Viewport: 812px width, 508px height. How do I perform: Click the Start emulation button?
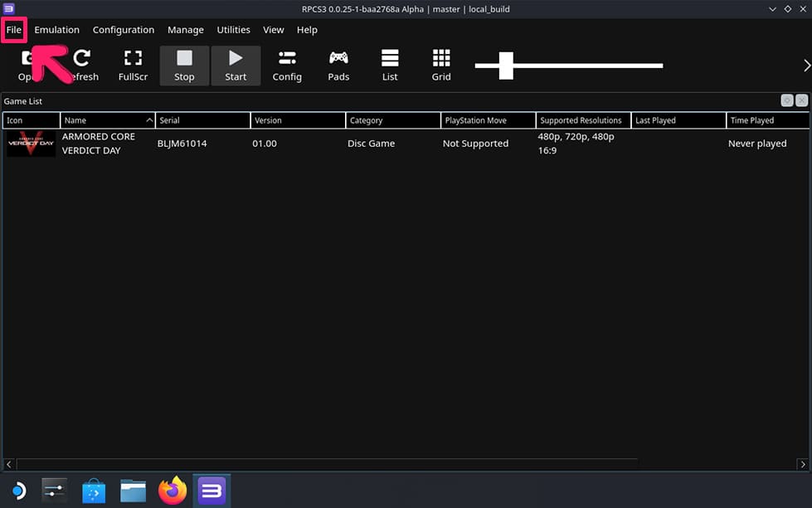[236, 66]
